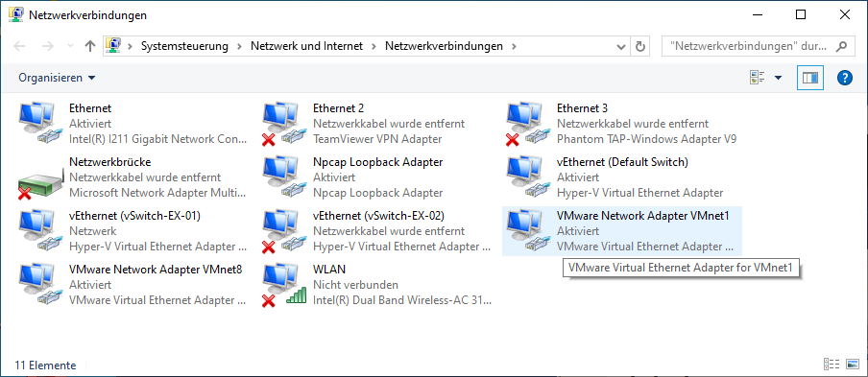Image resolution: width=868 pixels, height=377 pixels.
Task: Switch to details view in status bar
Action: click(832, 365)
